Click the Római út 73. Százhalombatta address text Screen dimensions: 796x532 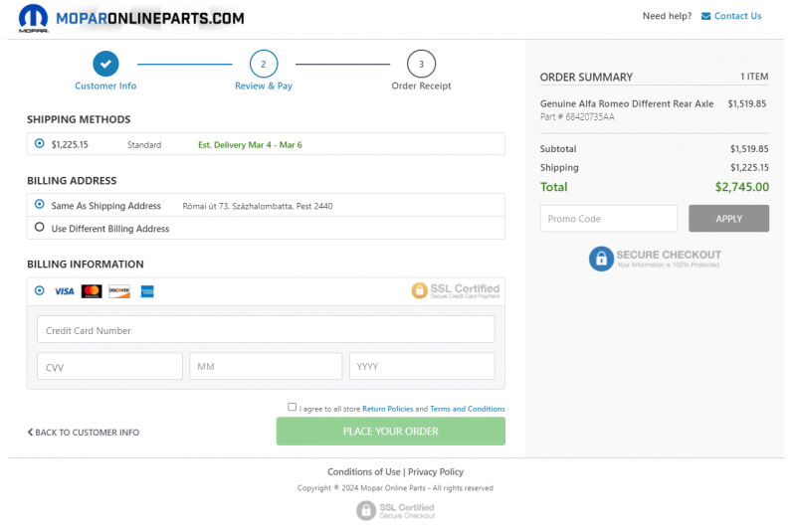[x=258, y=207]
